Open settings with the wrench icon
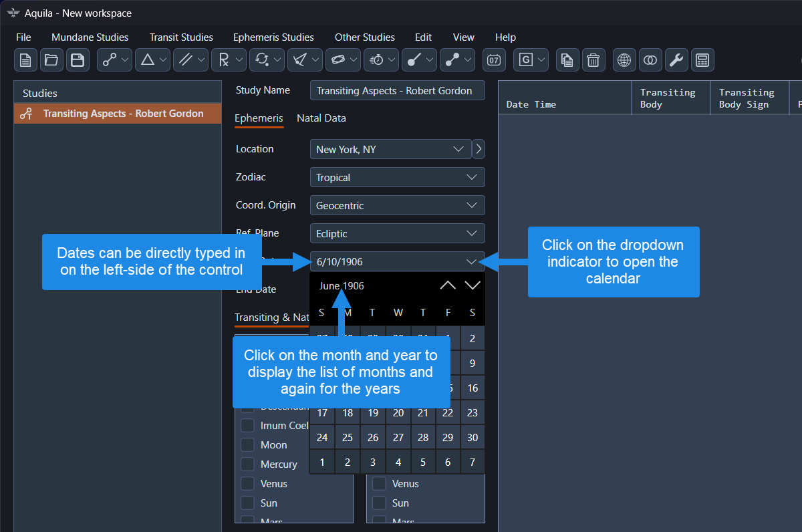 (676, 60)
